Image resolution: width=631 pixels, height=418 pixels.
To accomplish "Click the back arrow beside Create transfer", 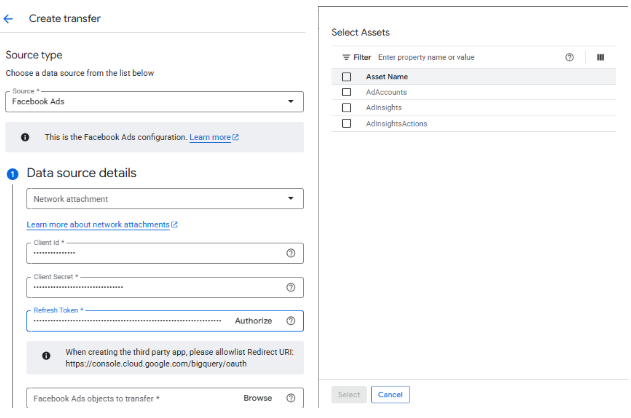I will [x=9, y=19].
